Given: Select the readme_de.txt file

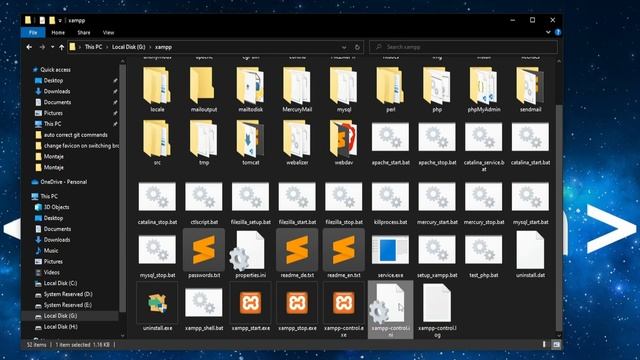Looking at the screenshot, I should [x=297, y=253].
